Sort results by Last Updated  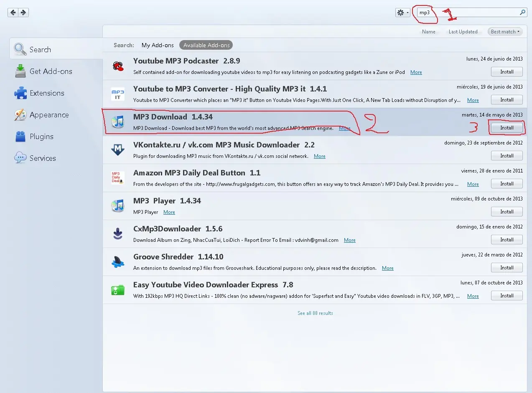click(463, 32)
